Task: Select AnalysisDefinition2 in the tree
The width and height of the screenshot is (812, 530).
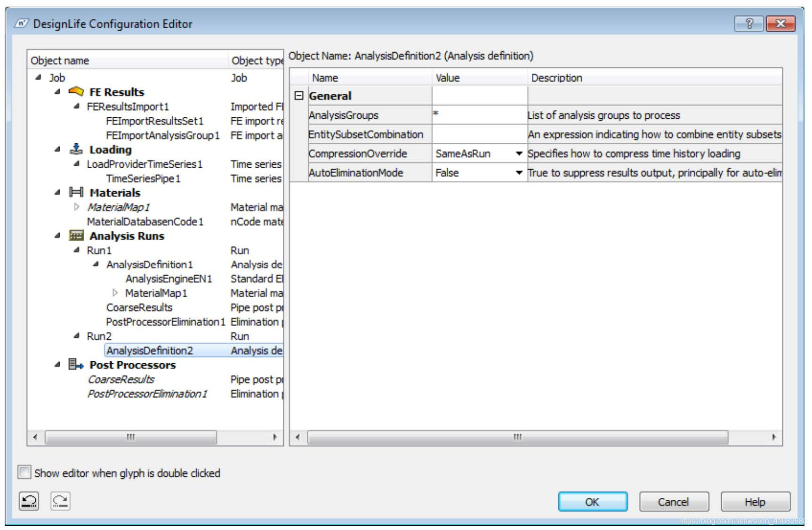Action: [x=150, y=351]
